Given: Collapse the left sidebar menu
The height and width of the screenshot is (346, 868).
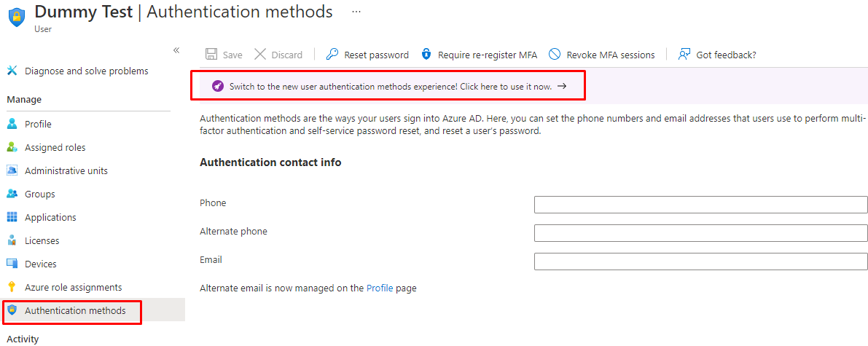Looking at the screenshot, I should pos(176,50).
